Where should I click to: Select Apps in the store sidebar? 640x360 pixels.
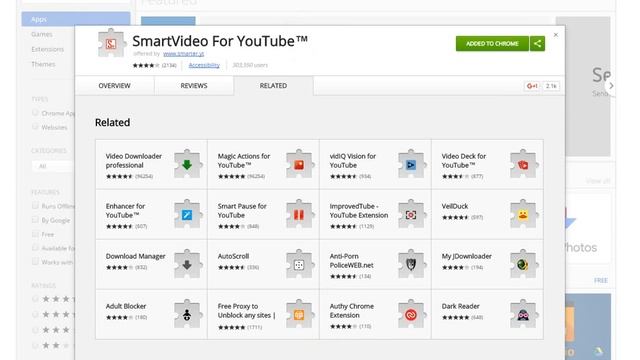(76, 19)
